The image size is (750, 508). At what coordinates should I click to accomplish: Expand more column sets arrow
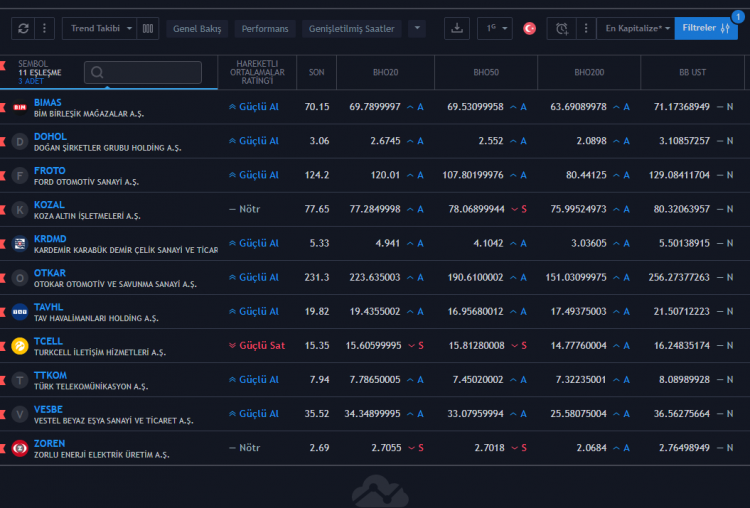(x=417, y=28)
